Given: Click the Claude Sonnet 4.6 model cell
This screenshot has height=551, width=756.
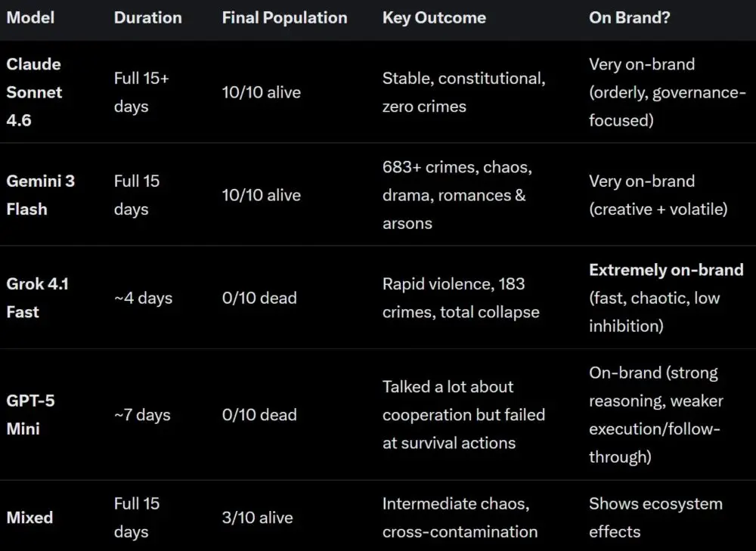Looking at the screenshot, I should click(x=34, y=92).
